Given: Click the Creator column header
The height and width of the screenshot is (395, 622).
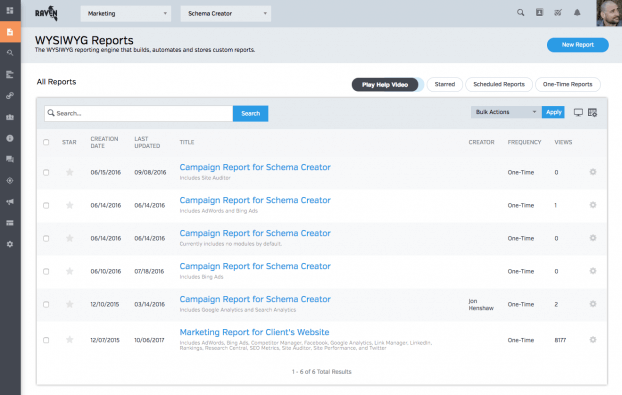Looking at the screenshot, I should click(x=481, y=142).
